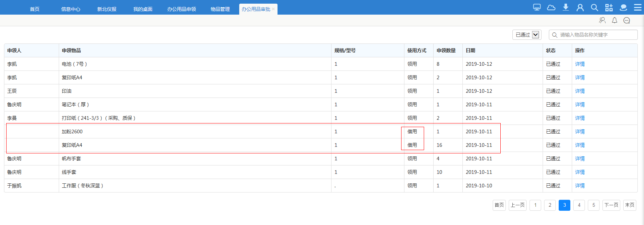644x225 pixels.
Task: View 详情 for 加粉2600 row
Action: tap(580, 131)
